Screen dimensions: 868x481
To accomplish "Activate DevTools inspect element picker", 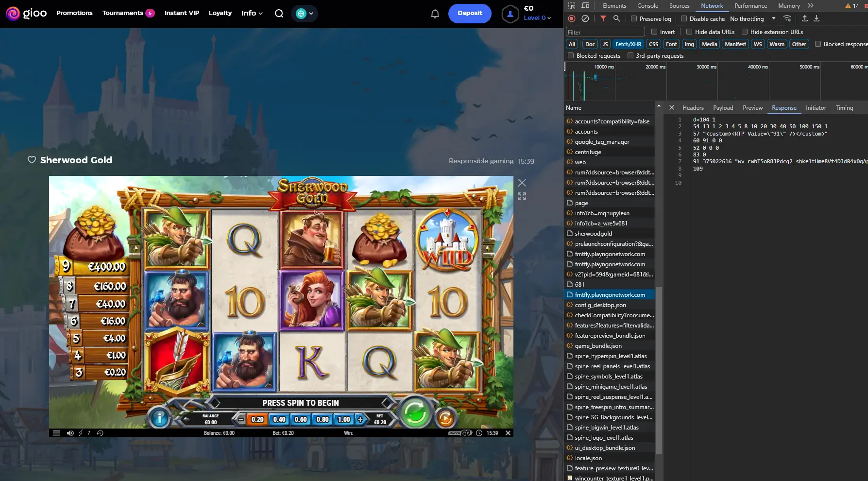I will click(572, 6).
